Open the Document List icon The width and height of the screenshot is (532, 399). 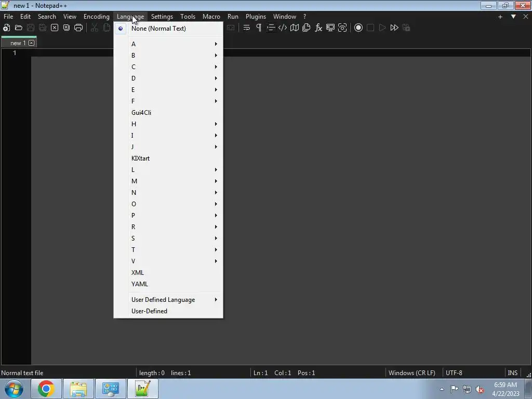point(307,28)
